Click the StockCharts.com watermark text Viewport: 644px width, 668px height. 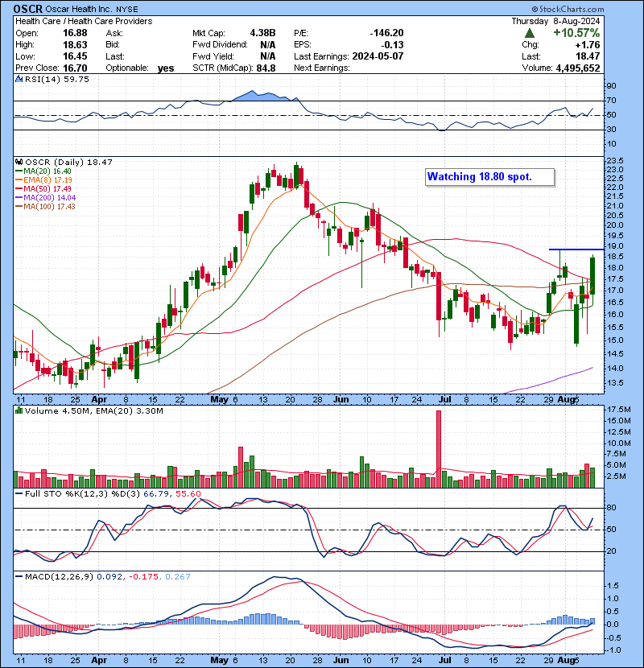click(x=568, y=9)
